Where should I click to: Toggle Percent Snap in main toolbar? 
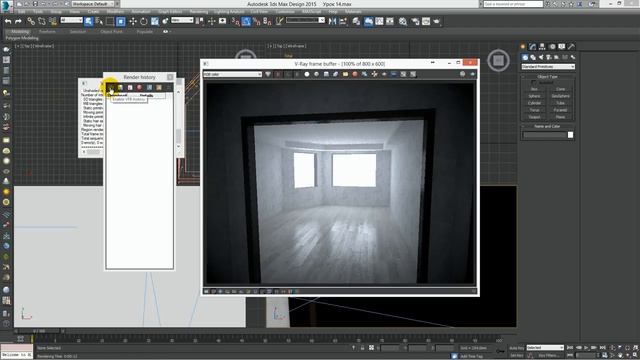257,21
